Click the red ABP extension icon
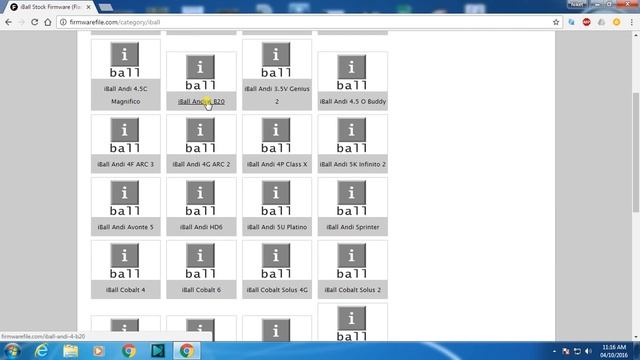The width and height of the screenshot is (640, 360). (587, 22)
